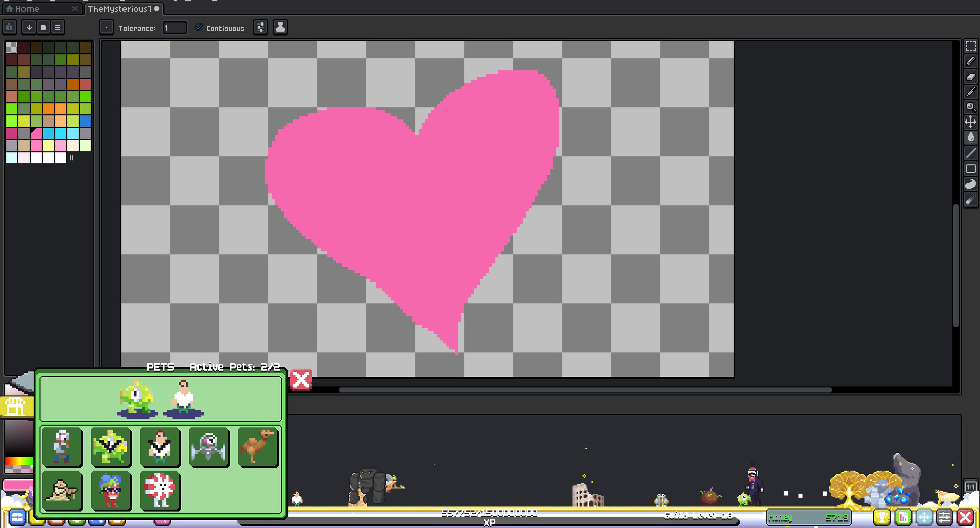Open the green statistics chart button at bottom right
The height and width of the screenshot is (528, 980).
click(x=904, y=517)
